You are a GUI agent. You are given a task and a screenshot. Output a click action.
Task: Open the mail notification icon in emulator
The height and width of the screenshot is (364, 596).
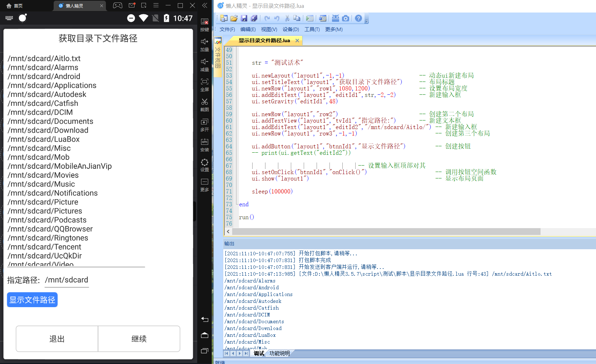pos(132,5)
